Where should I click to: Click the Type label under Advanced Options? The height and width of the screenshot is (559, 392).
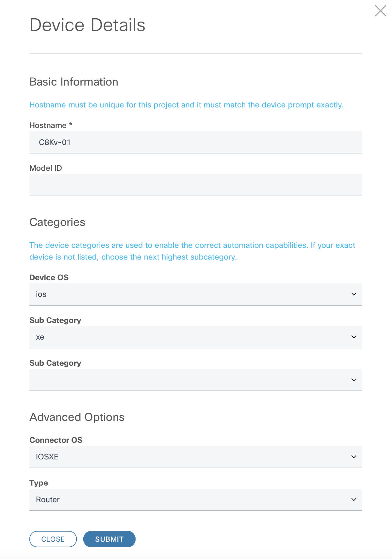click(39, 483)
